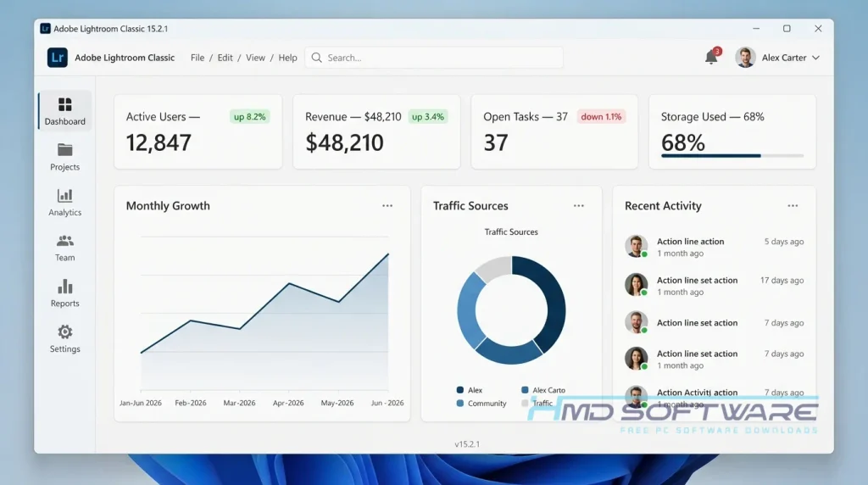The height and width of the screenshot is (485, 868).
Task: Click the Search input field
Action: pos(434,58)
